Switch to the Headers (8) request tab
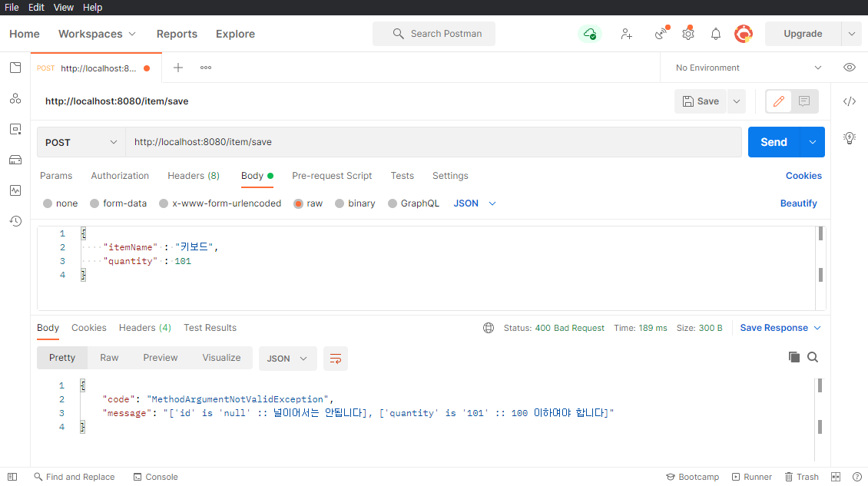 click(x=194, y=176)
